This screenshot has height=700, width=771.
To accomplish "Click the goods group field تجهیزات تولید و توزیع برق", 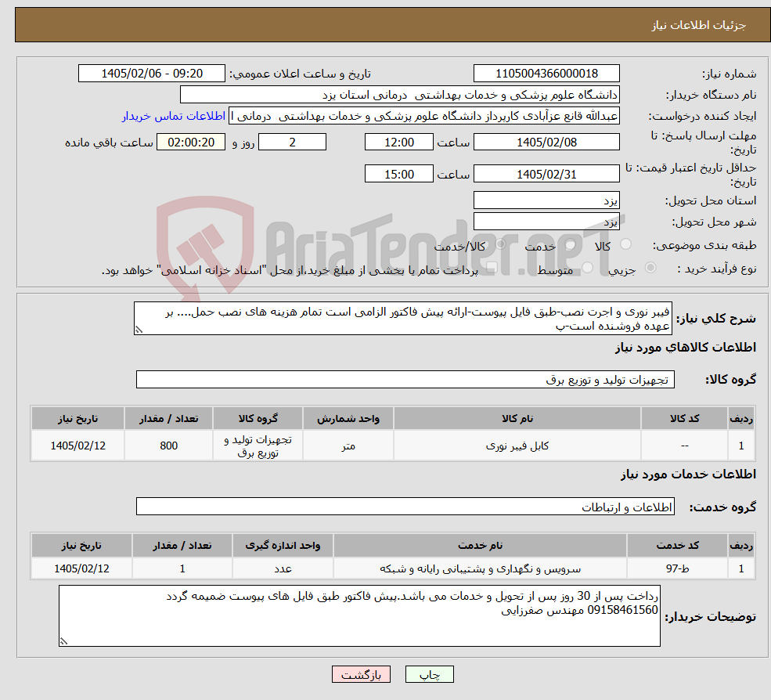I will point(405,379).
